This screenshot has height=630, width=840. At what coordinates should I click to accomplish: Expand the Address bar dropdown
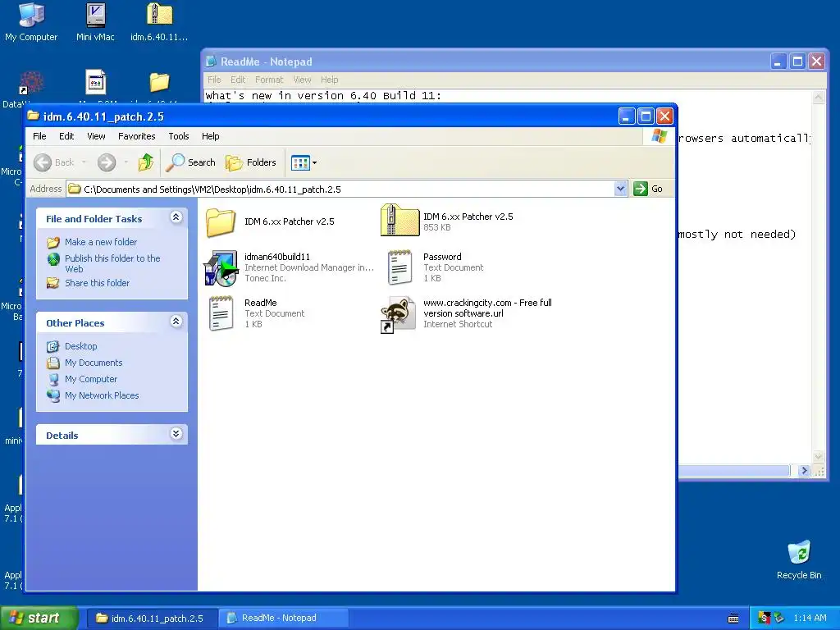[620, 189]
